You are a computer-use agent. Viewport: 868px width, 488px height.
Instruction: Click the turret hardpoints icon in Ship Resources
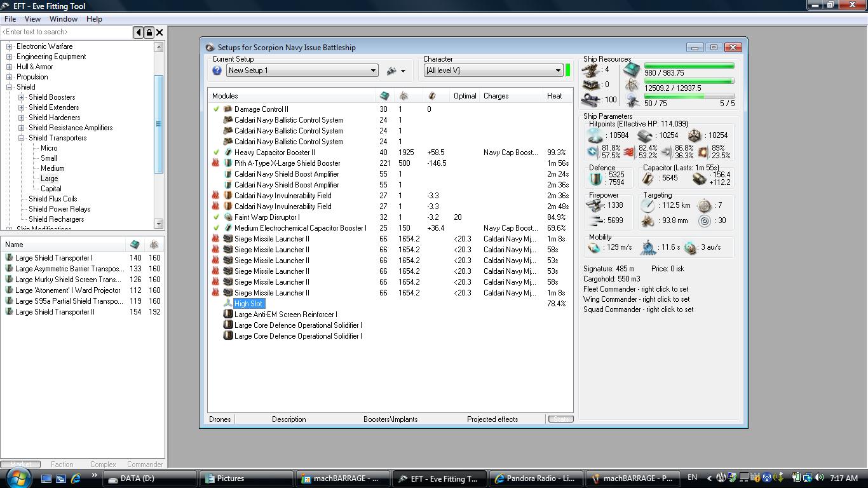pyautogui.click(x=591, y=69)
